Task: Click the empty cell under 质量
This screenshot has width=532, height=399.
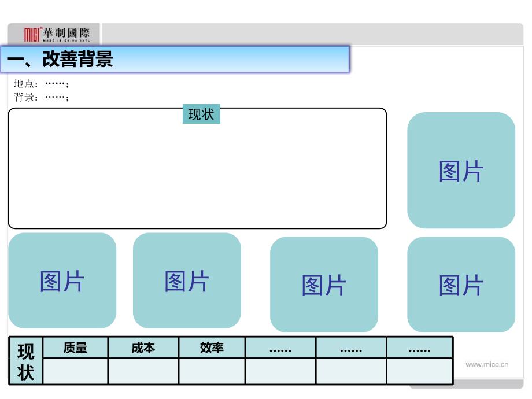Action: click(75, 371)
